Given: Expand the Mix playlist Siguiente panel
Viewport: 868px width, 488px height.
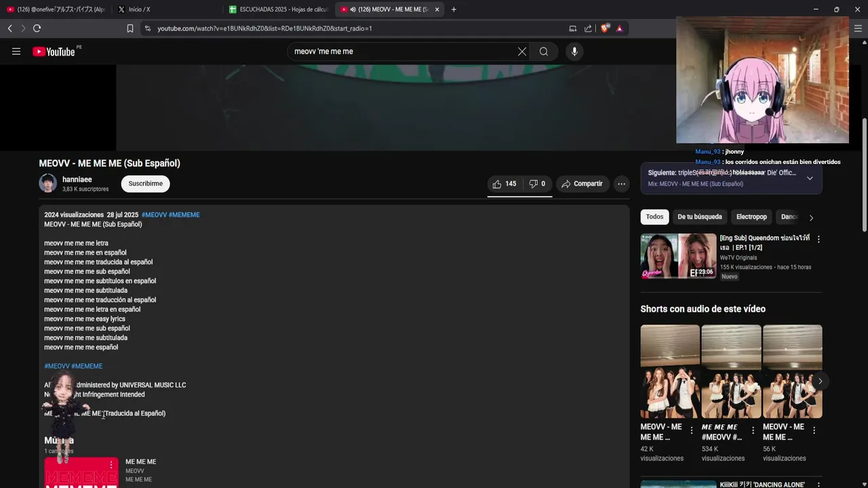Looking at the screenshot, I should click(x=810, y=178).
